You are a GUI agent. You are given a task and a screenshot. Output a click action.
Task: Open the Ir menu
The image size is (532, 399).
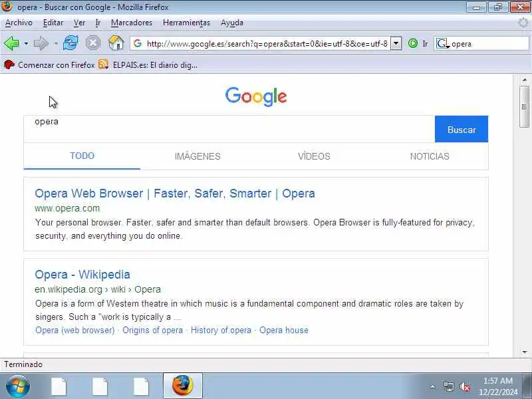pyautogui.click(x=98, y=23)
